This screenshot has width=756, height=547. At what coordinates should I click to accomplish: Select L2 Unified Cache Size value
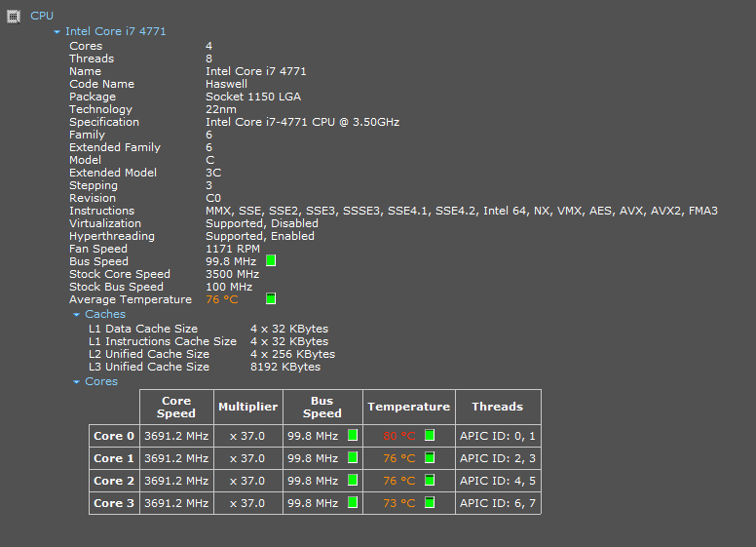tap(292, 354)
